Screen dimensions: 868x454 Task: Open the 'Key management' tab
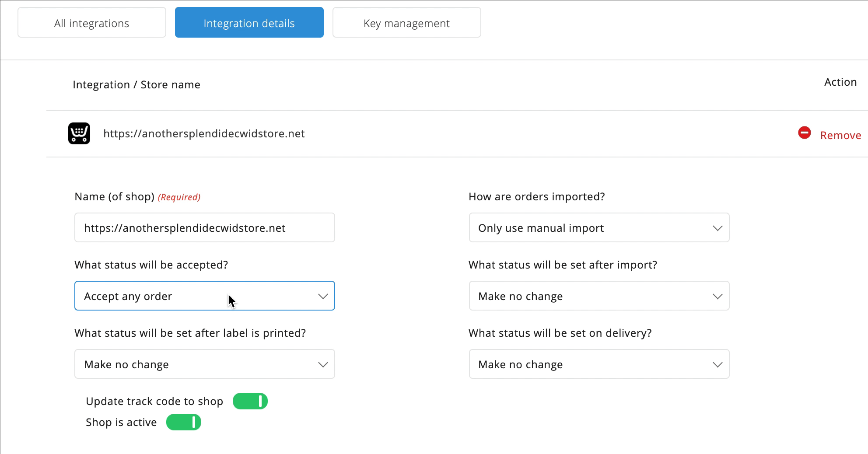point(406,22)
